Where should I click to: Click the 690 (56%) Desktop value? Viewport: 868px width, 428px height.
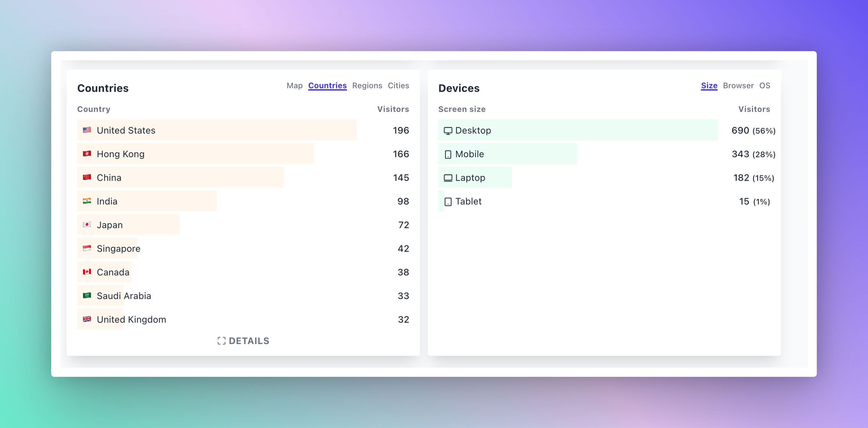pyautogui.click(x=753, y=130)
